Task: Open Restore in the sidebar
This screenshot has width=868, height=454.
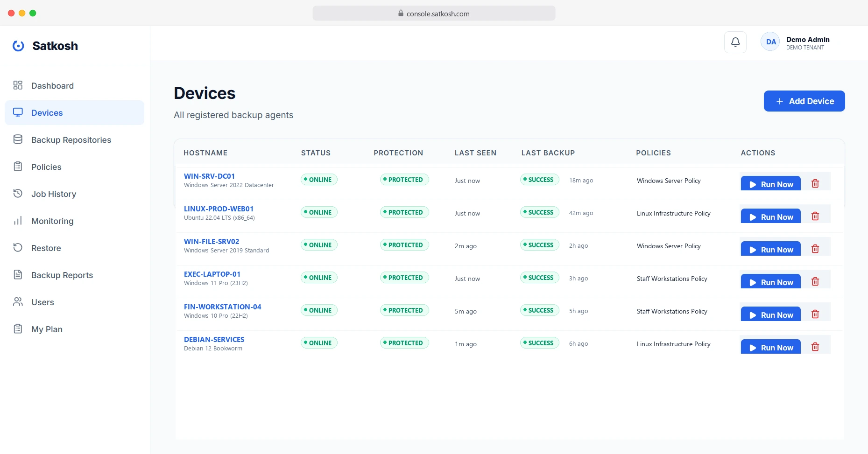Action: click(74, 248)
